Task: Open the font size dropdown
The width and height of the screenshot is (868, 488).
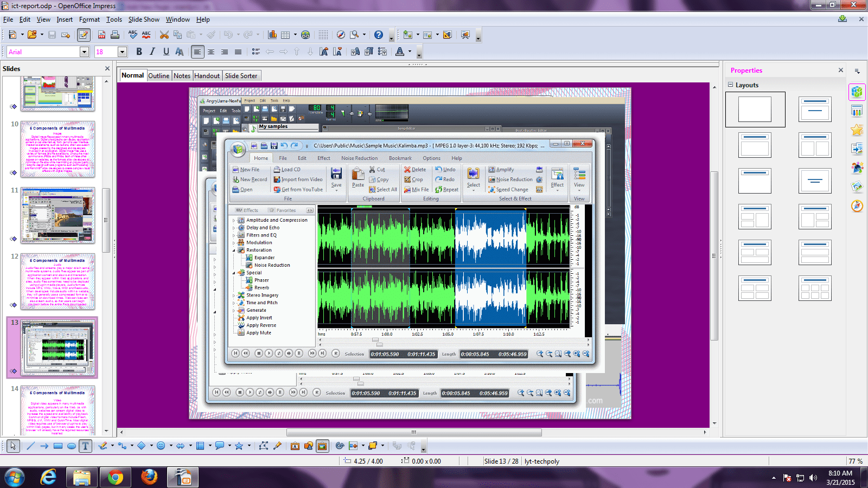Action: 122,52
